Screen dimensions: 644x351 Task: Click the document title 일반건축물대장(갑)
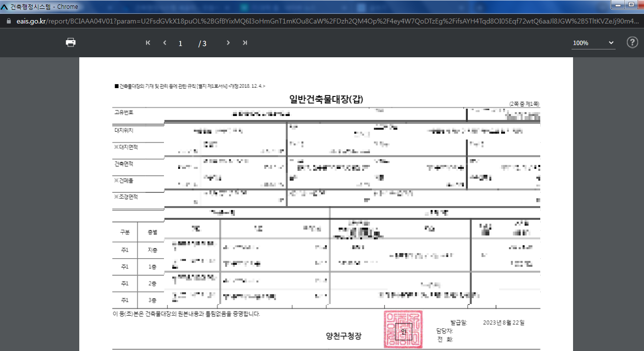326,100
